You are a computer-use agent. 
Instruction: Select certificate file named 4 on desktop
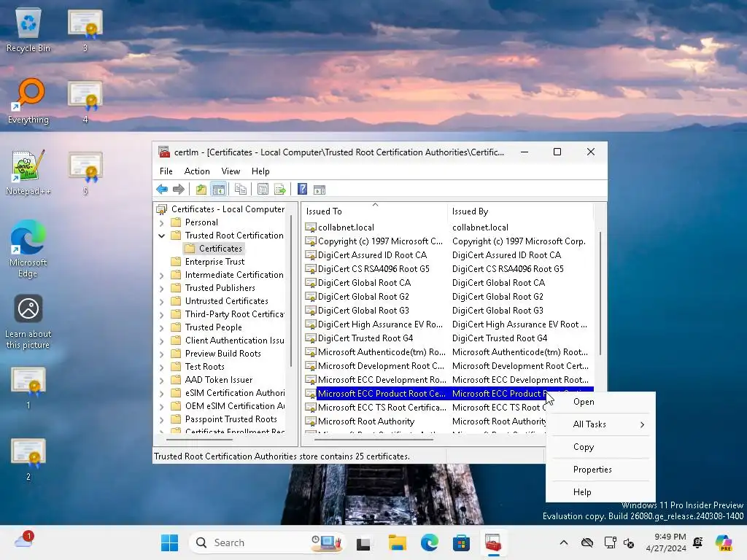(85, 101)
